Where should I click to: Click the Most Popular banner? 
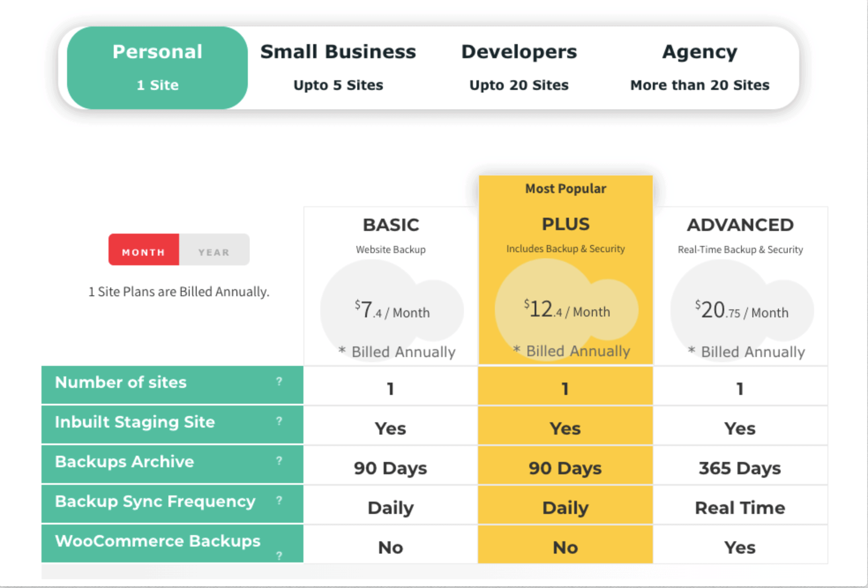[x=565, y=189]
